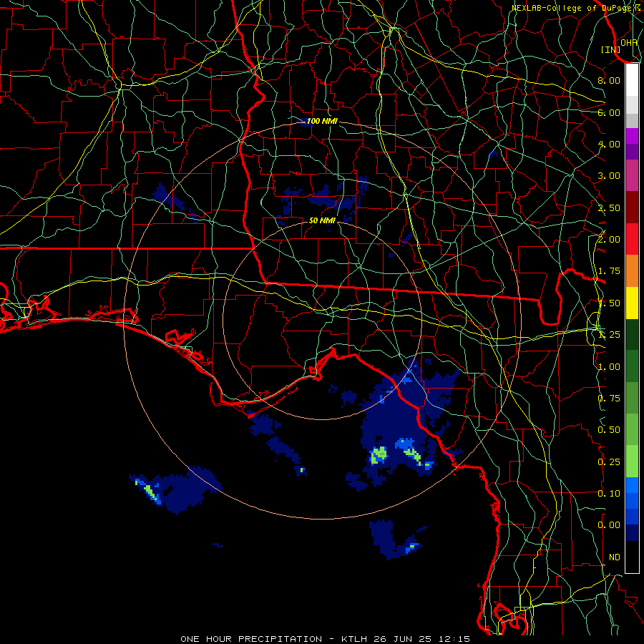Viewport: 644px width, 644px height.
Task: Click the 1.25 legend value
Action: [x=609, y=335]
